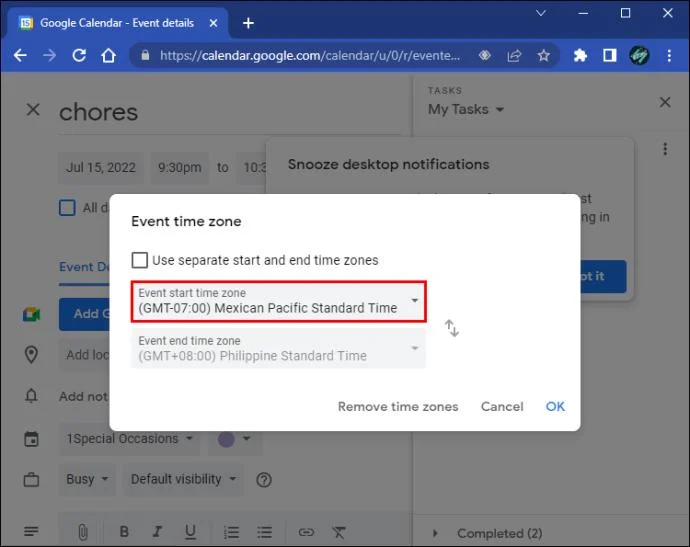Toggle the All day checkbox

(67, 207)
